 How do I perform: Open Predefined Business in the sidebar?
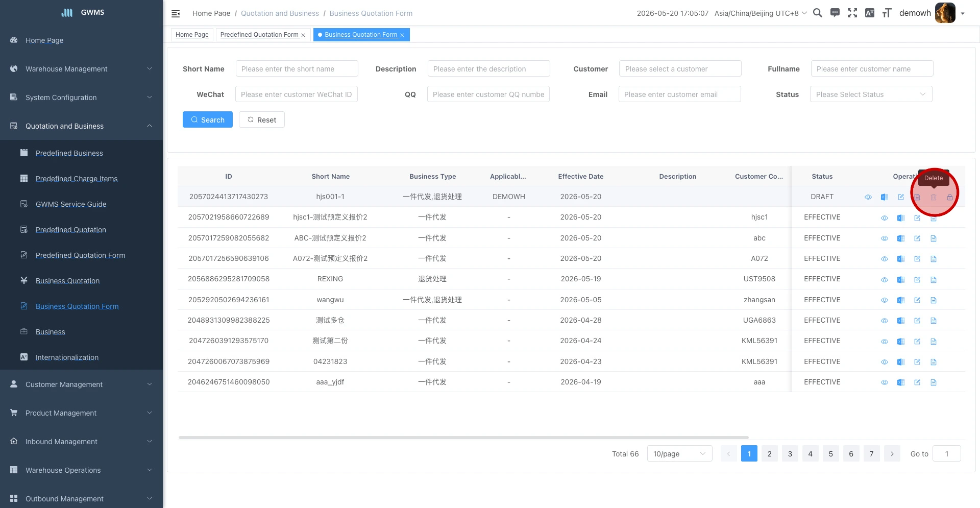pyautogui.click(x=82, y=153)
